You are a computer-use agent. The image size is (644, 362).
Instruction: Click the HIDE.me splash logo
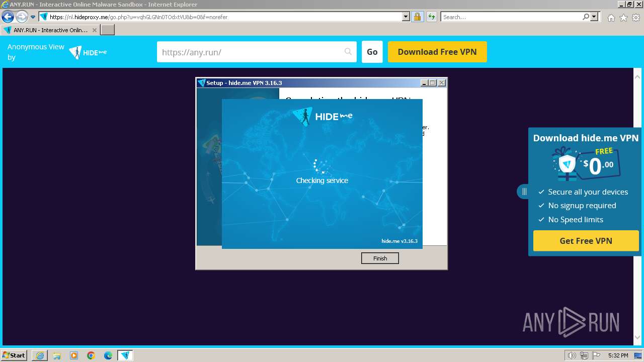point(323,116)
